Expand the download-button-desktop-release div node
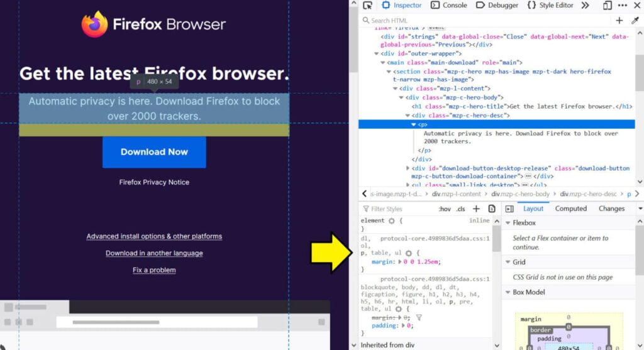Screen dimensions: 644x350 point(409,168)
